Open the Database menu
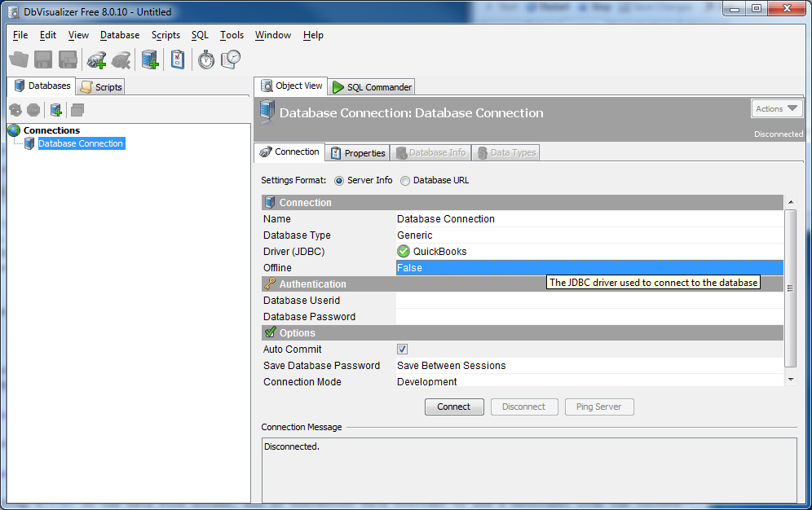This screenshot has height=510, width=812. pos(120,35)
